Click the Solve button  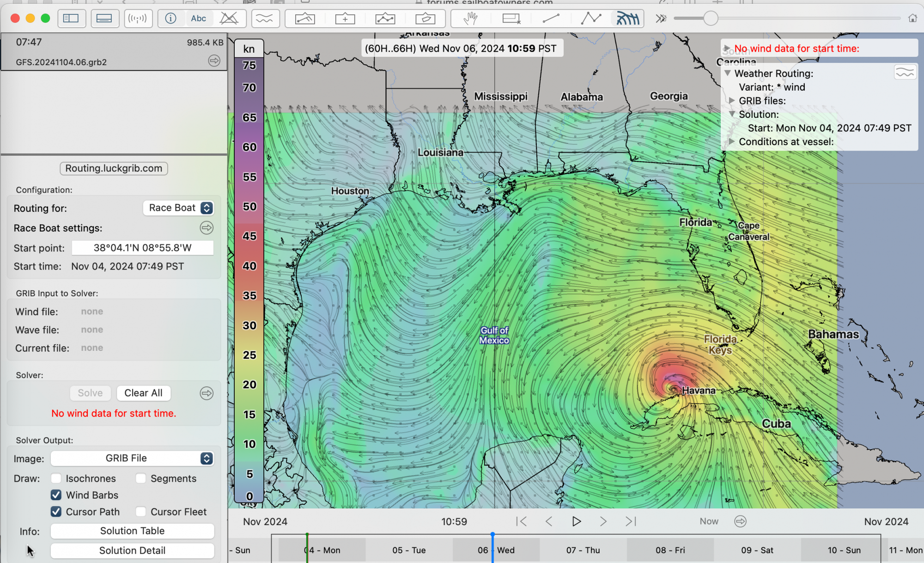click(x=91, y=393)
